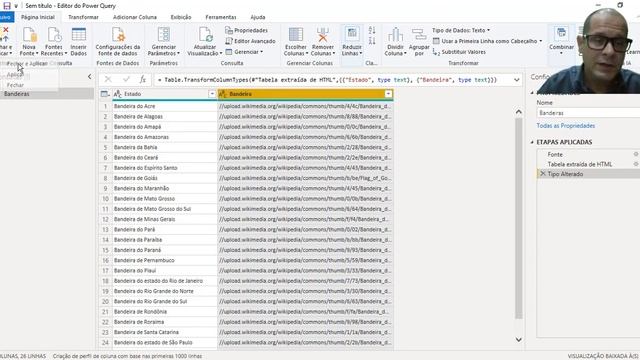Select the Bandeiras query
The width and height of the screenshot is (640, 360).
pyautogui.click(x=47, y=94)
